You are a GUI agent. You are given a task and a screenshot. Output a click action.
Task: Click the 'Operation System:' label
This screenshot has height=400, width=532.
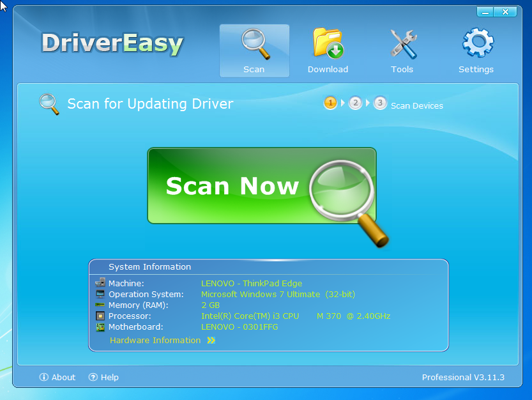coord(146,295)
